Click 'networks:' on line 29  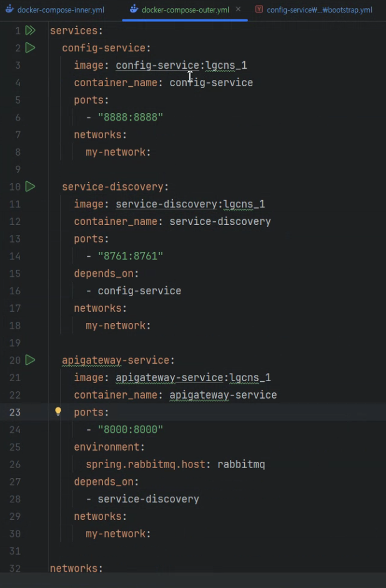click(101, 516)
